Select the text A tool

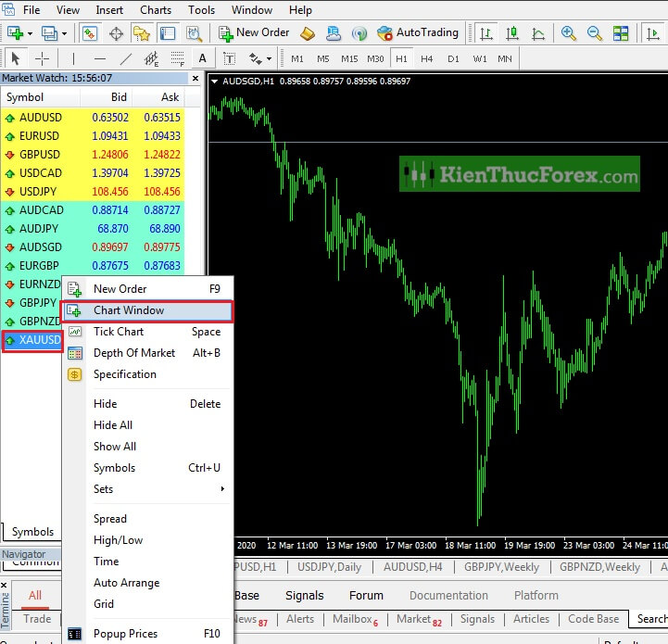pyautogui.click(x=203, y=58)
